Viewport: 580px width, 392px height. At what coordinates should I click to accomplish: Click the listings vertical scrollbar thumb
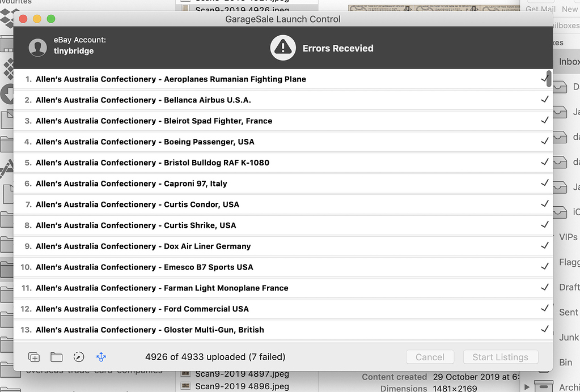549,79
